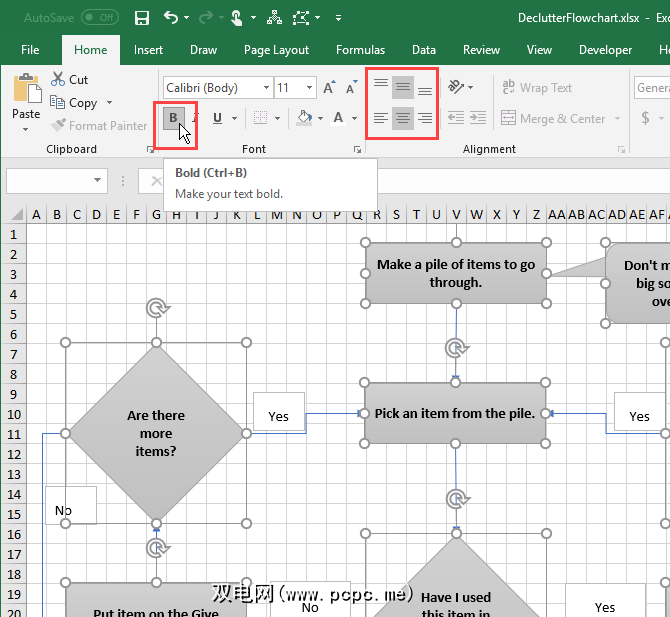Viewport: 670px width, 617px height.
Task: Click the Fill Color bucket swatch
Action: (304, 118)
